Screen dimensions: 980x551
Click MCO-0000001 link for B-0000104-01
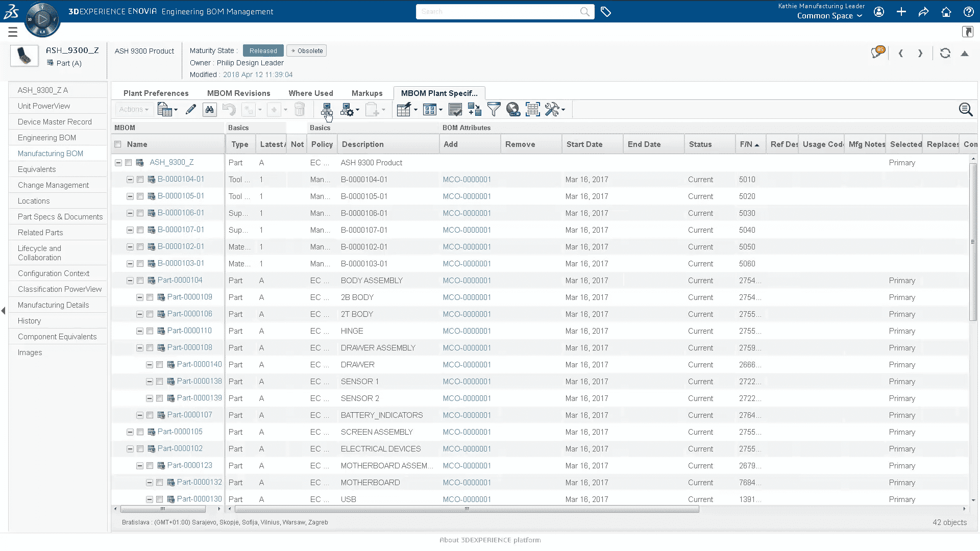pyautogui.click(x=467, y=179)
